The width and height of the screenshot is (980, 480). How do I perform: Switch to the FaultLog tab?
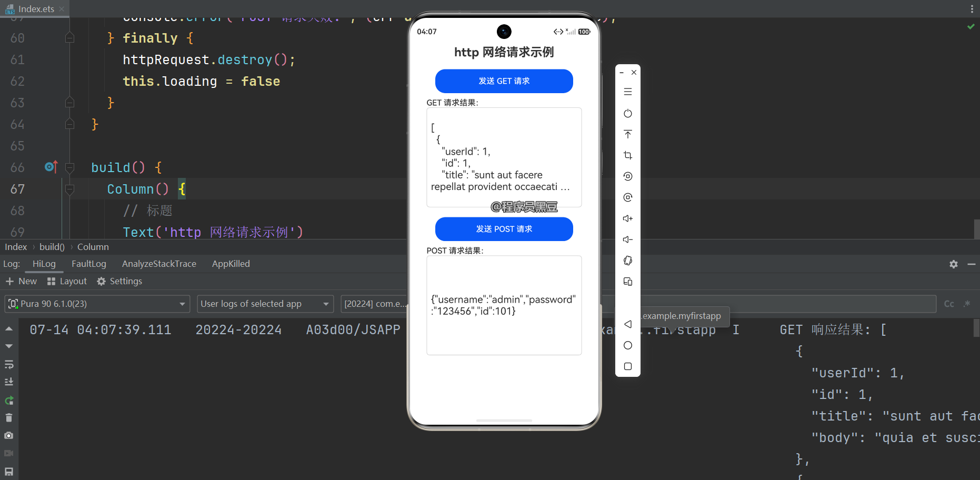[89, 264]
